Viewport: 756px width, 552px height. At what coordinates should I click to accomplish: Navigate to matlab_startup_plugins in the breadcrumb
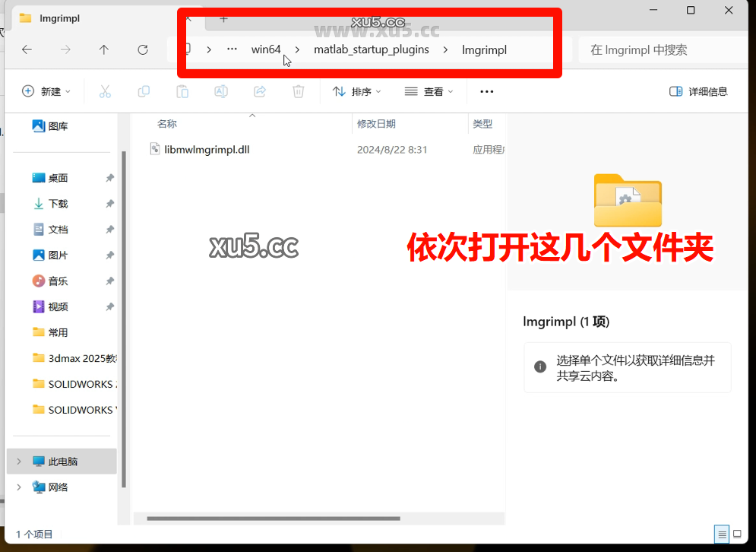pos(371,49)
